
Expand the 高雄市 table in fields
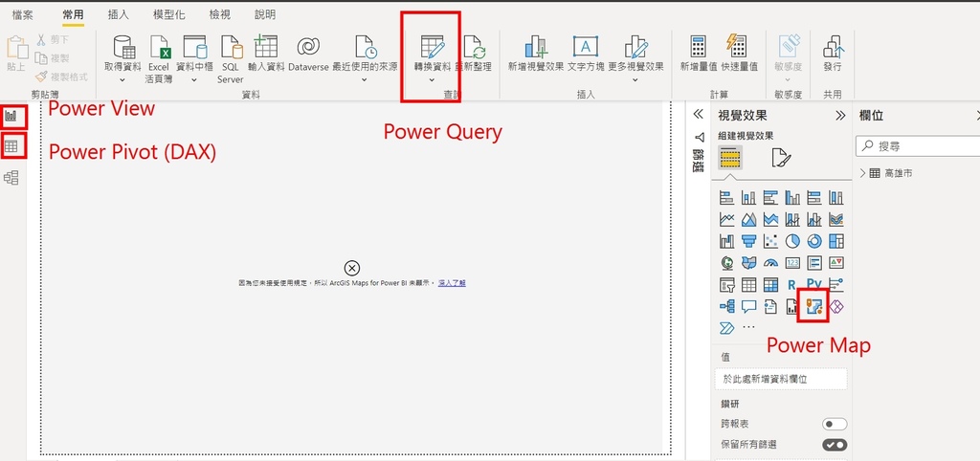click(x=863, y=173)
